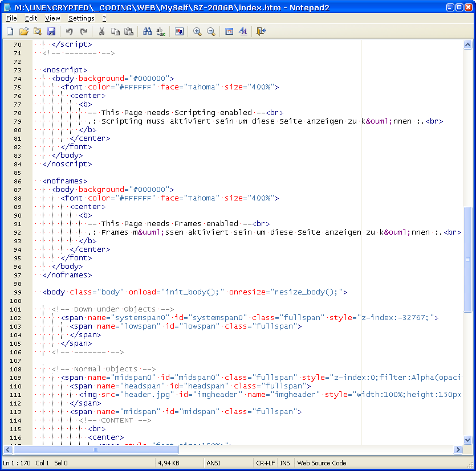Click the "INS" insert mode indicator
This screenshot has width=476, height=471.
(x=285, y=463)
